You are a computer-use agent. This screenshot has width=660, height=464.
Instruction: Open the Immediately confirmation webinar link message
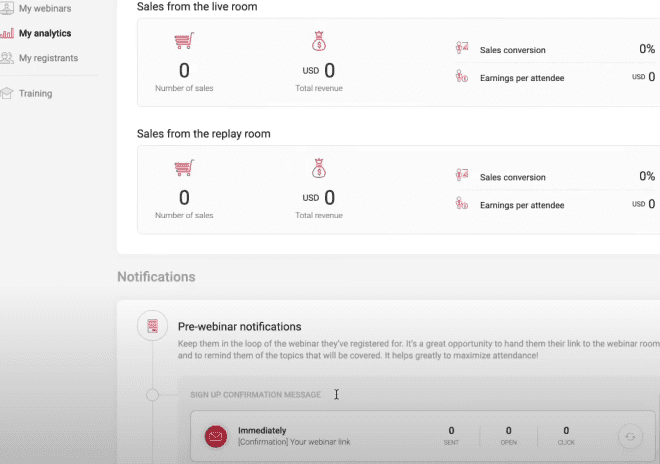point(300,436)
